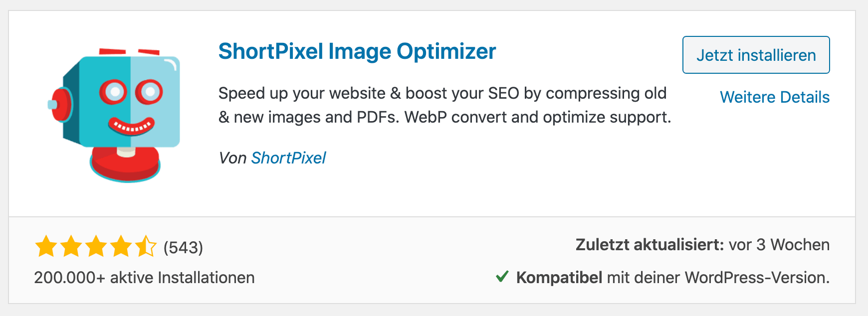Screen dimensions: 868x316
Task: Select the third rating star
Action: (x=96, y=247)
